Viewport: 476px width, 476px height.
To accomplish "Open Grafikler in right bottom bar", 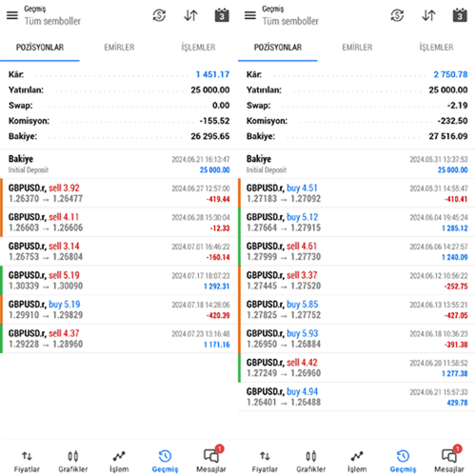I will [x=311, y=462].
